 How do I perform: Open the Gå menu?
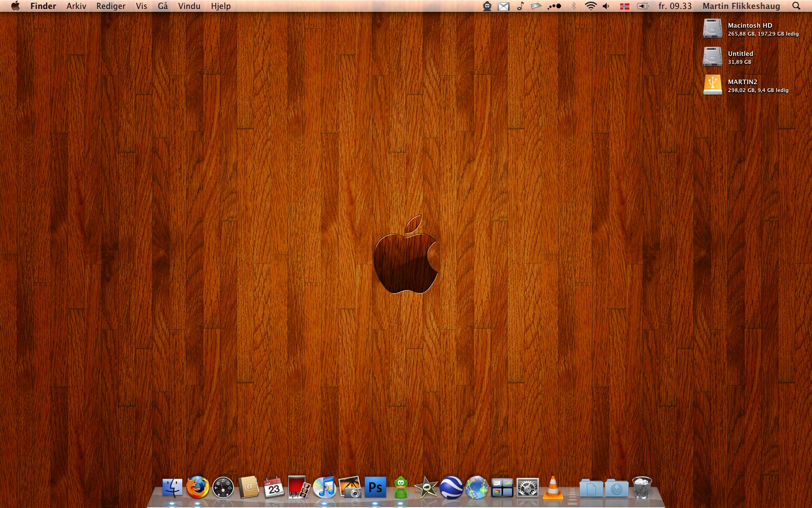pos(163,6)
